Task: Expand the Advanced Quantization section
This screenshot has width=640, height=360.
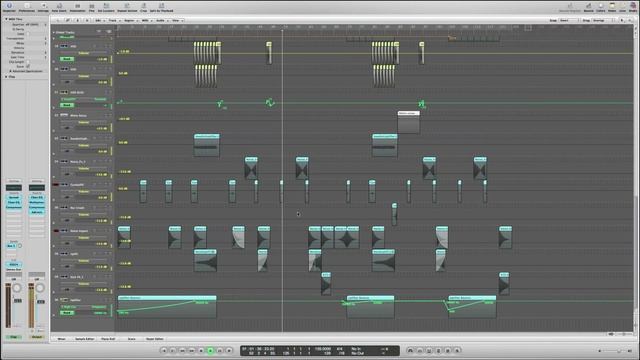Action: coord(10,71)
